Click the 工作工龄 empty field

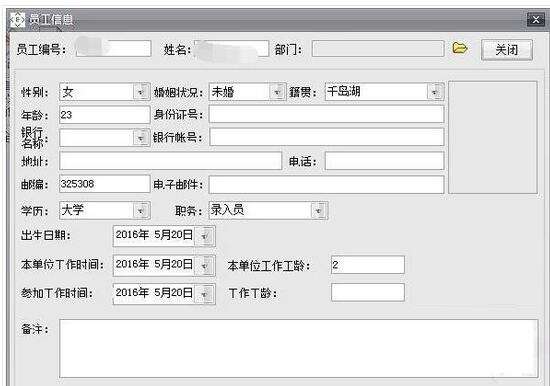[368, 292]
